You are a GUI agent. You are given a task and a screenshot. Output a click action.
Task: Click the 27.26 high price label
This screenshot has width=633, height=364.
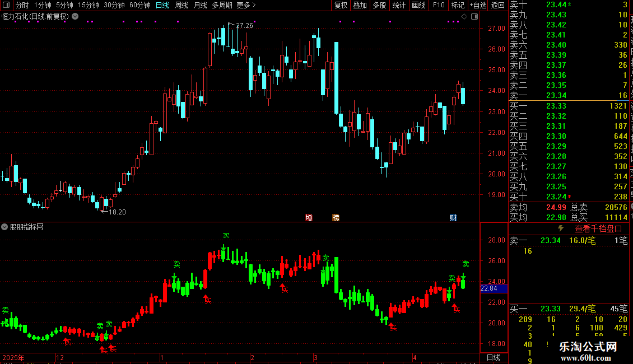[x=244, y=25]
